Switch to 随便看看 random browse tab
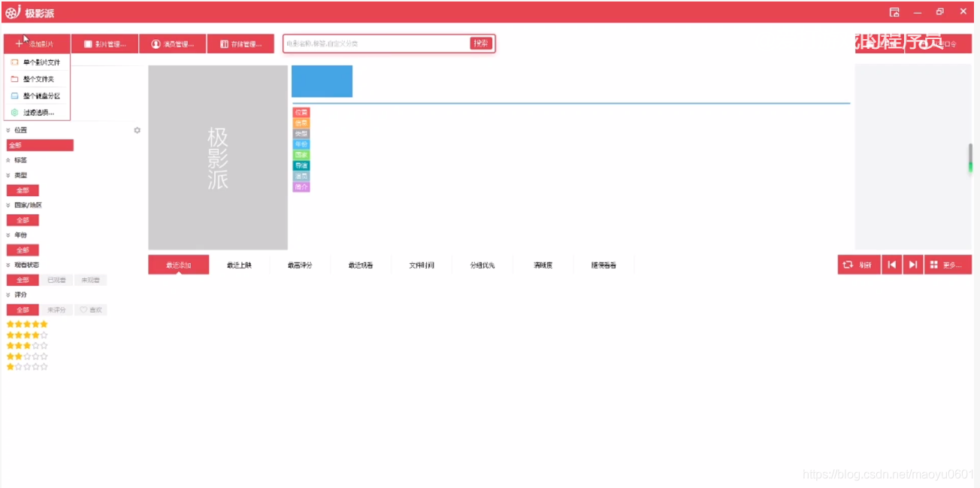 [603, 265]
